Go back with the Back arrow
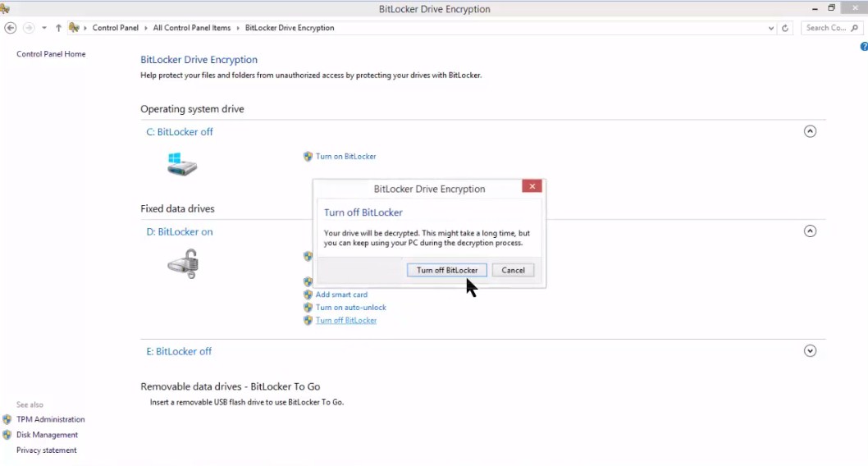The width and height of the screenshot is (868, 466). click(x=10, y=28)
